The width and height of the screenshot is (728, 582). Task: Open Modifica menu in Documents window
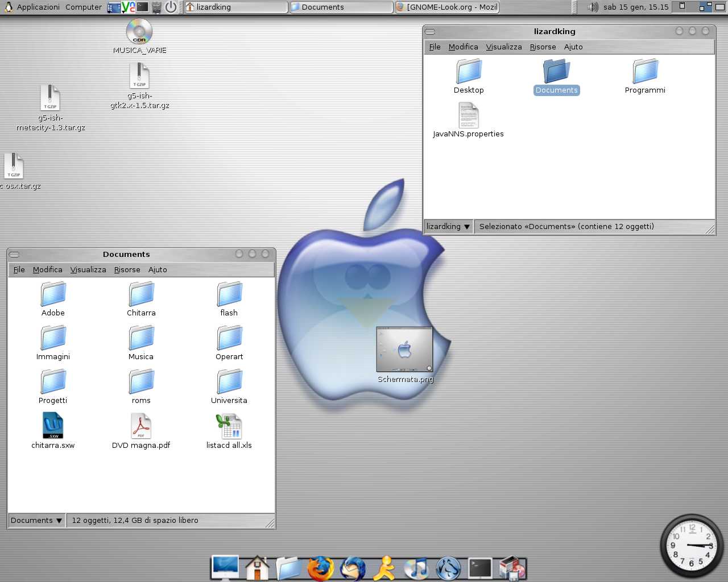[48, 269]
